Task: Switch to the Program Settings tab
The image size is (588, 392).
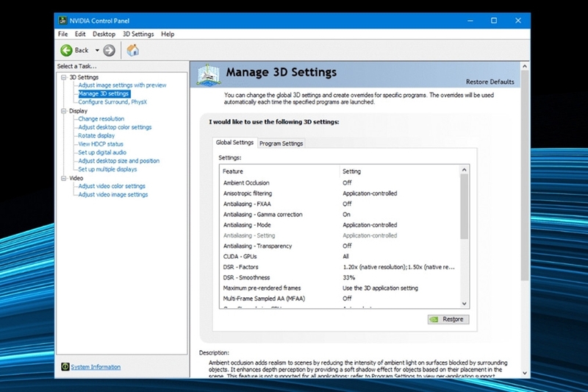Action: 281,143
